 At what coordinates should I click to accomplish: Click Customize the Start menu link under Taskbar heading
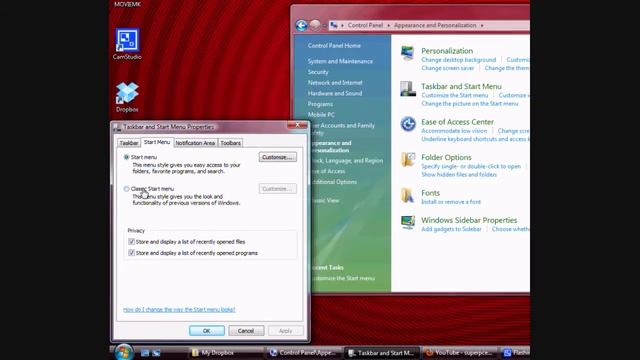pos(455,95)
